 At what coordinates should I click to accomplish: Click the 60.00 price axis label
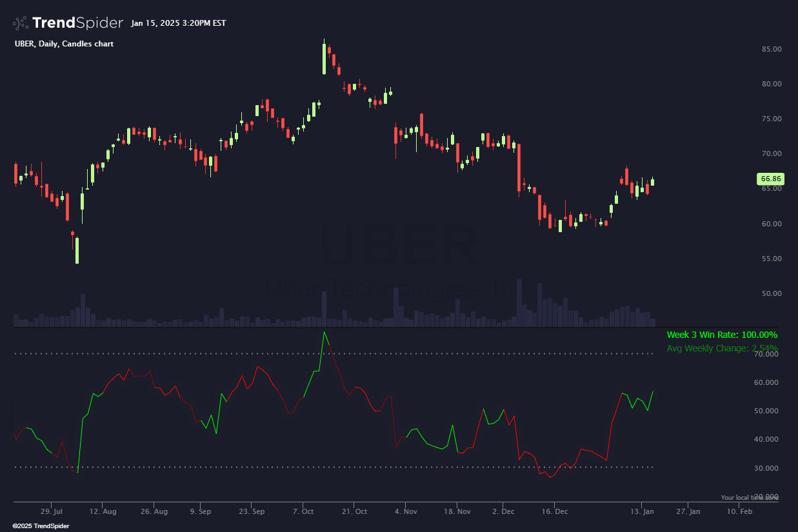pyautogui.click(x=770, y=224)
